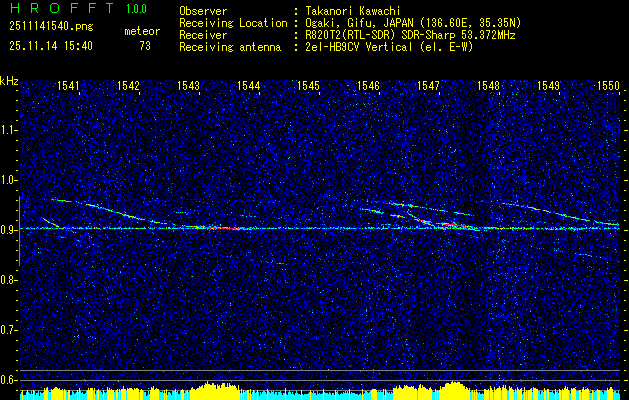Click the timestamp 25.11.14 15:40
Viewport: 629px width, 400px height.
(x=51, y=46)
